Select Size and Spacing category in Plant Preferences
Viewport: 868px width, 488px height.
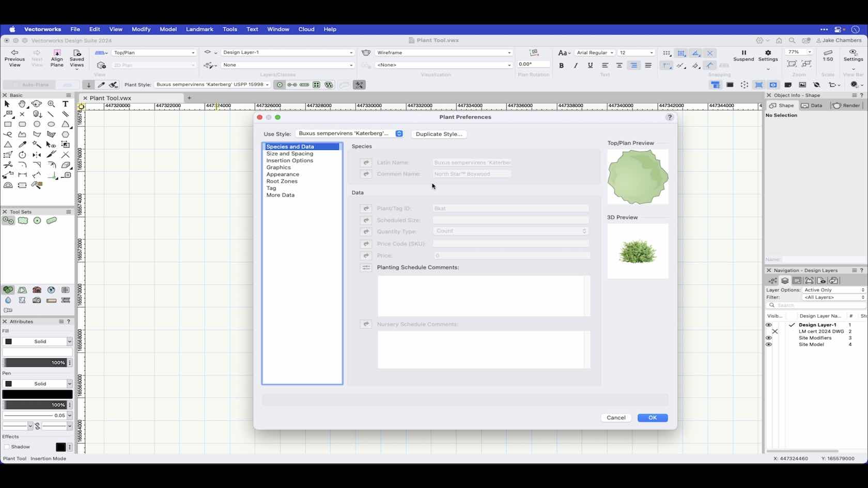[289, 153]
